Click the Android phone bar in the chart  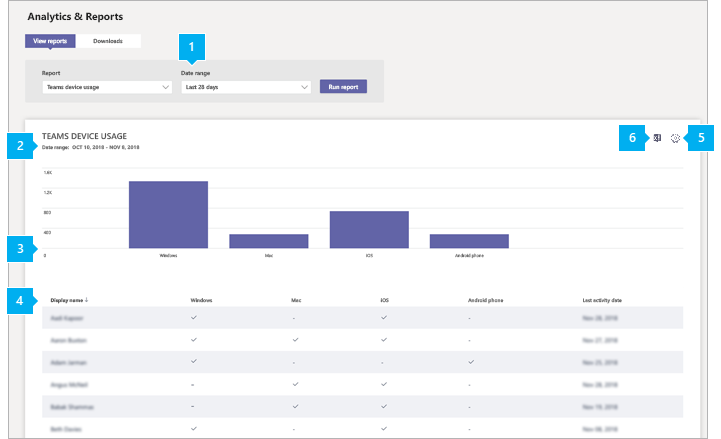[x=469, y=241]
